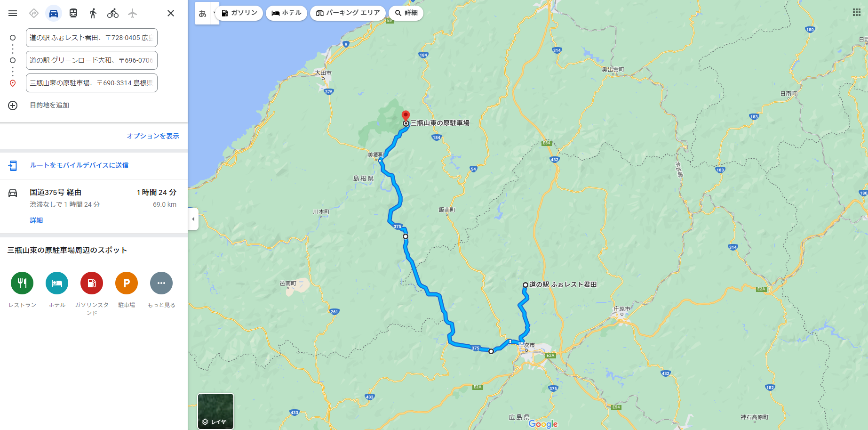868x430 pixels.
Task: Open the main hamburger menu
Action: tap(13, 13)
